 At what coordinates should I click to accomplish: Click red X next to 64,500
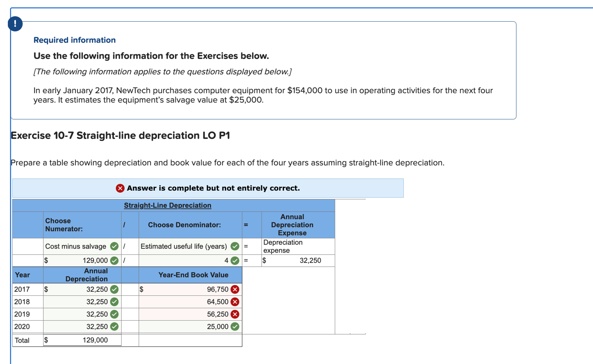(x=235, y=302)
